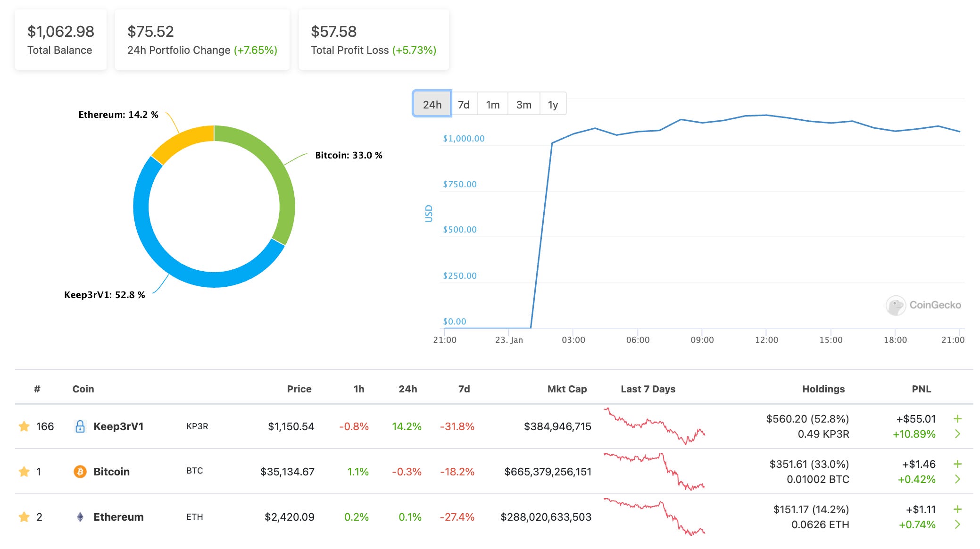Toggle the favorite star for Bitcoin

24,471
